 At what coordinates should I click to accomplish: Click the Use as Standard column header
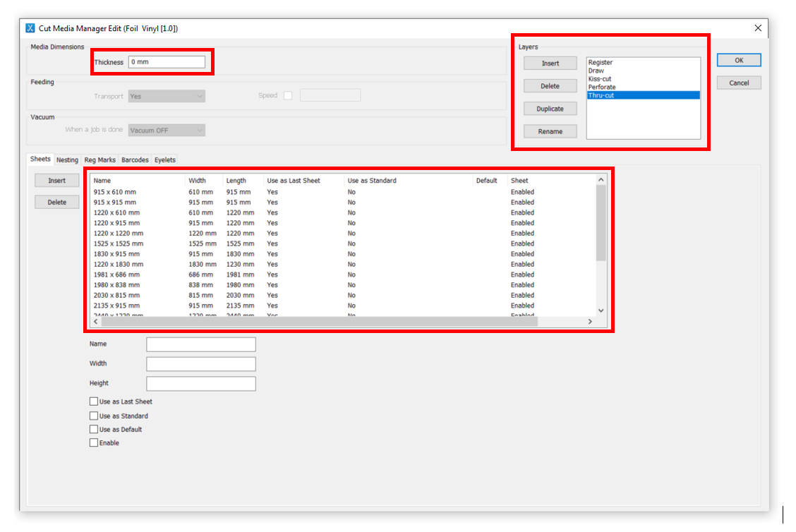point(408,181)
